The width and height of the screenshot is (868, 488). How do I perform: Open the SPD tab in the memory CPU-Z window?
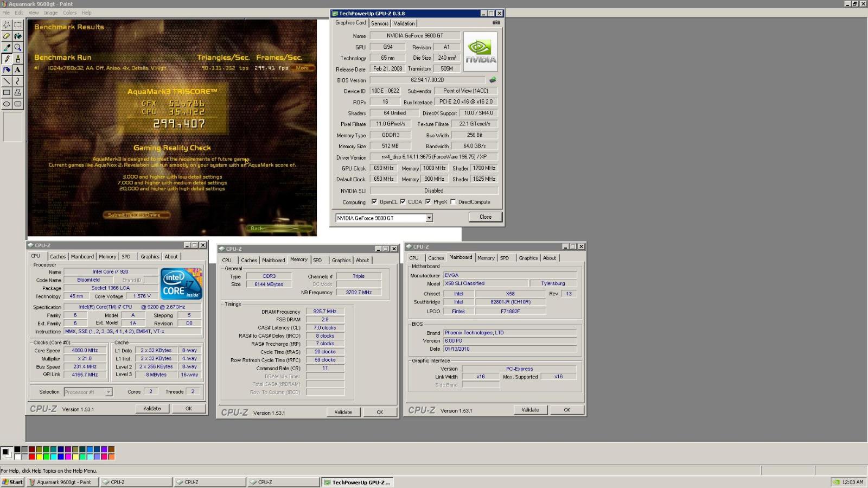click(317, 260)
